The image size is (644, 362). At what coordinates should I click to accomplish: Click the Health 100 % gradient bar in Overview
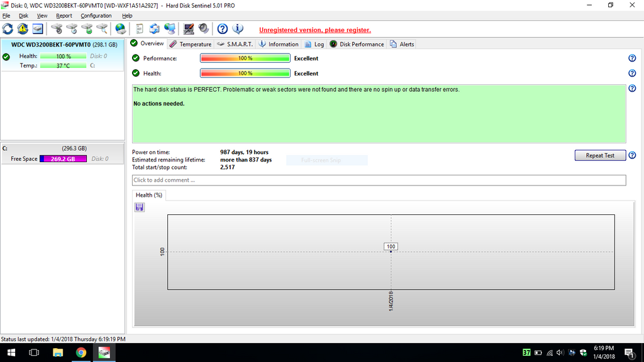coord(245,74)
